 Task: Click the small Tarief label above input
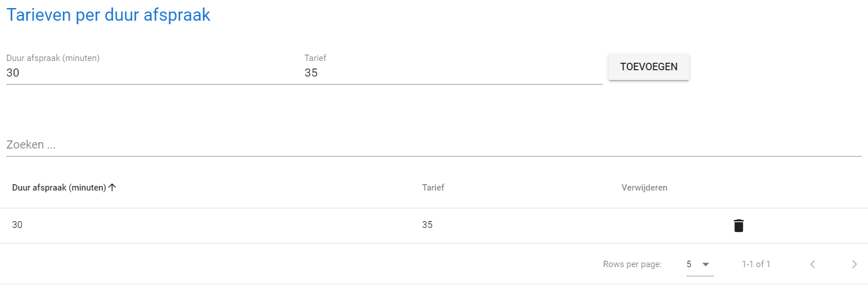(x=315, y=58)
